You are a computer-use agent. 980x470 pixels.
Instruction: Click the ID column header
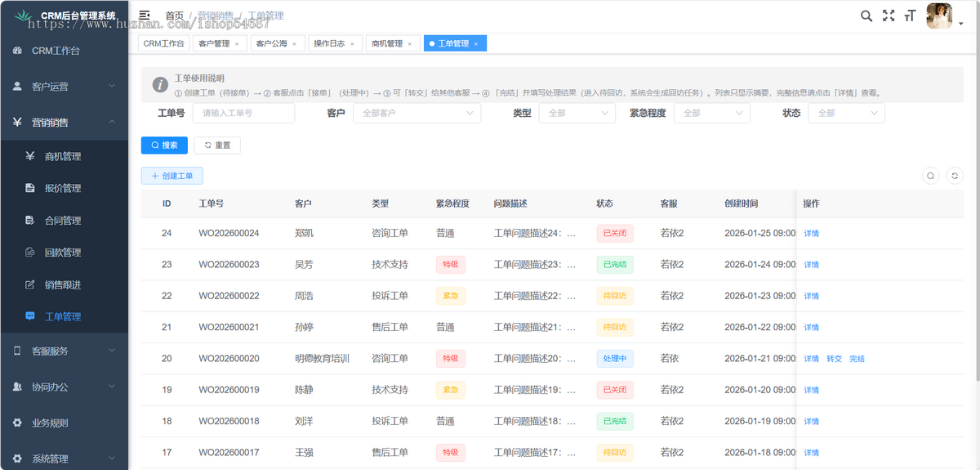(167, 204)
